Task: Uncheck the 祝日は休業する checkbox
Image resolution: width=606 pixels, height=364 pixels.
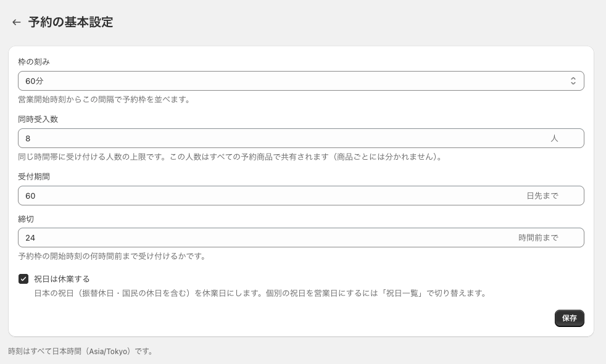Action: pyautogui.click(x=23, y=279)
